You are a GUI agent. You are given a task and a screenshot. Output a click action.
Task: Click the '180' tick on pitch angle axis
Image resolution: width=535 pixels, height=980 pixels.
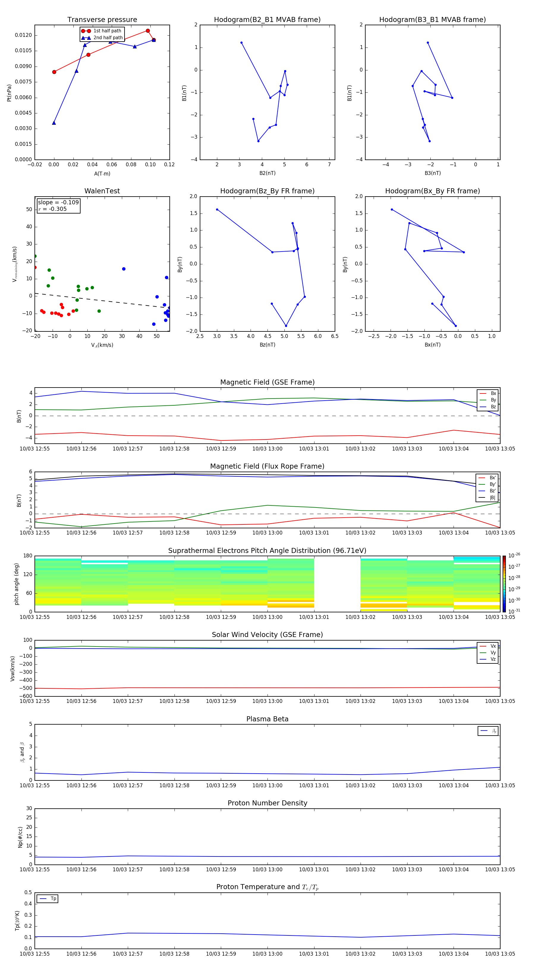point(28,556)
